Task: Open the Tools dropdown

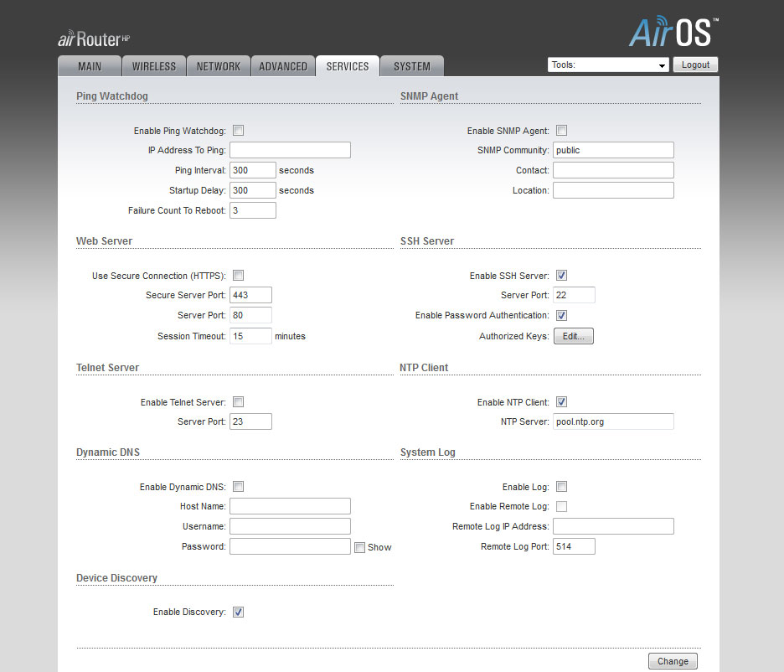Action: coord(608,64)
